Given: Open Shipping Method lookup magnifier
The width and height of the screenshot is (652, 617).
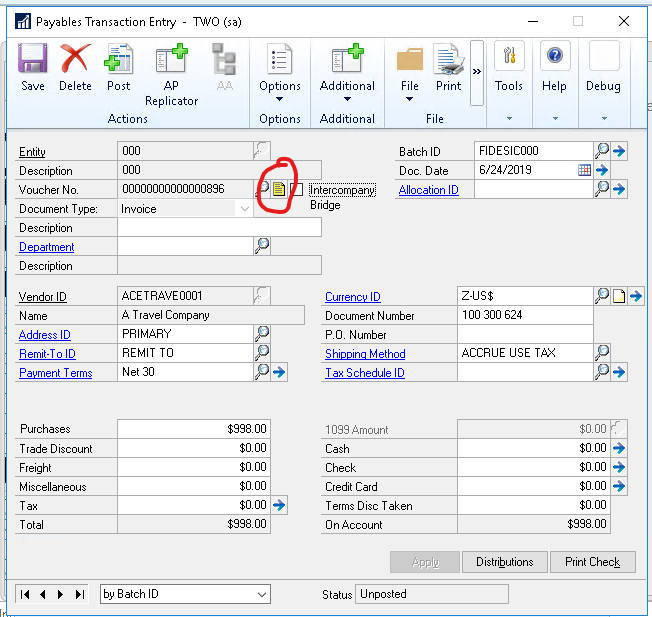Looking at the screenshot, I should pyautogui.click(x=602, y=353).
